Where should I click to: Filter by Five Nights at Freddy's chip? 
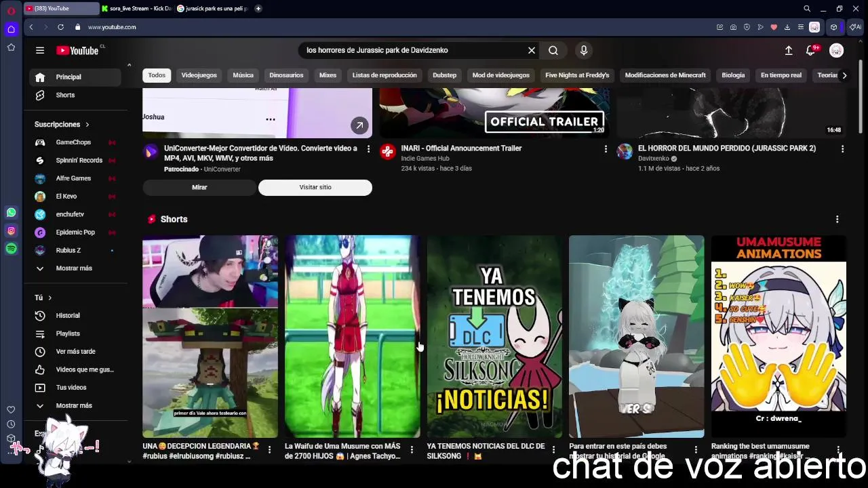point(577,75)
